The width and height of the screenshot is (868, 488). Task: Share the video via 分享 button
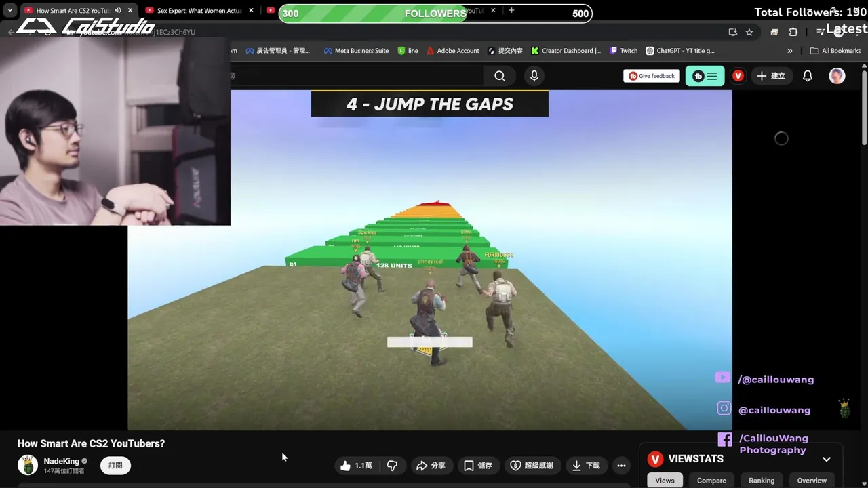431,466
